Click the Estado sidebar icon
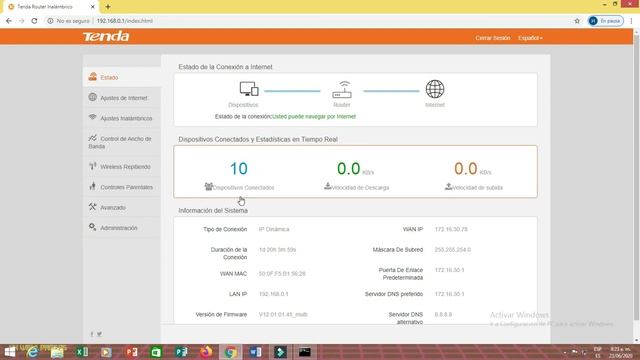This screenshot has height=360, width=640. (93, 76)
